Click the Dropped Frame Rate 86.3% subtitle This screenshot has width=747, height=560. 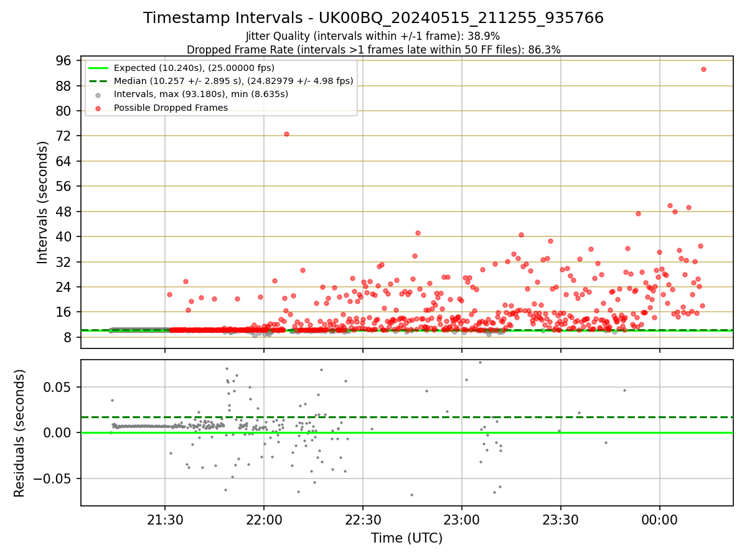[x=374, y=49]
